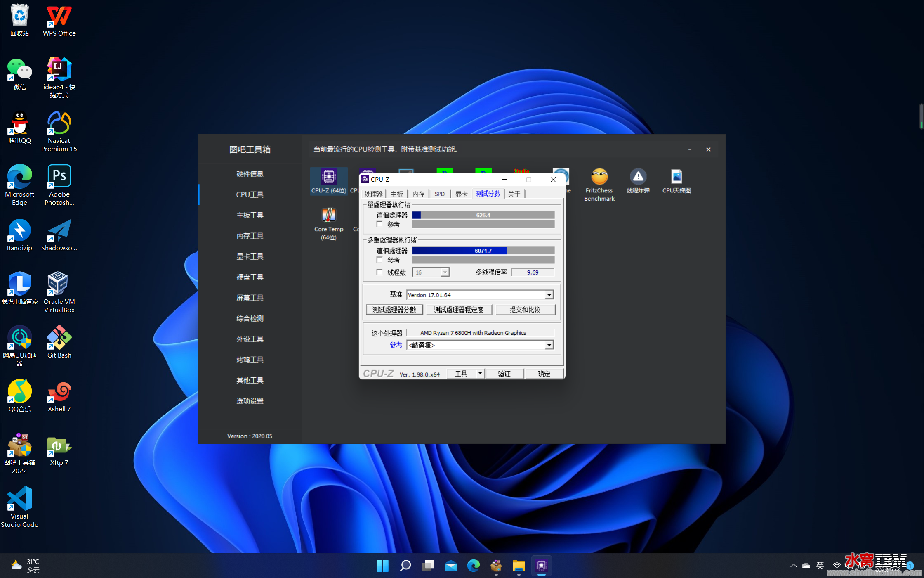Toggle the 线程数 checkbox
924x578 pixels.
pyautogui.click(x=379, y=272)
